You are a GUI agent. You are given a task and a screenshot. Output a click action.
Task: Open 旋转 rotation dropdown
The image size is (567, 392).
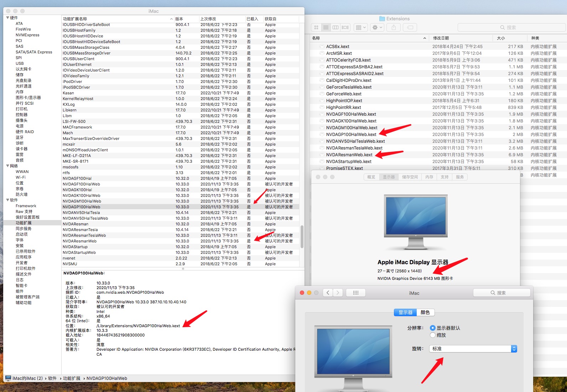tap(473, 349)
